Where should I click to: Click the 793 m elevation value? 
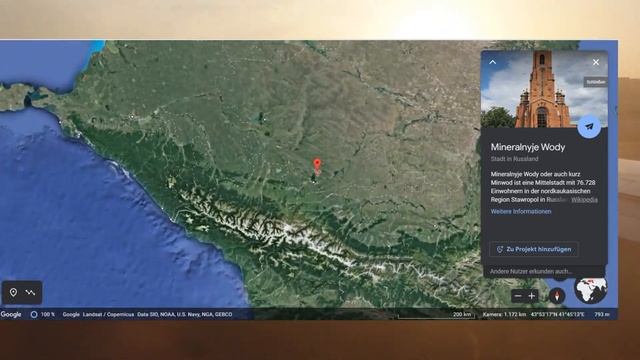click(602, 314)
